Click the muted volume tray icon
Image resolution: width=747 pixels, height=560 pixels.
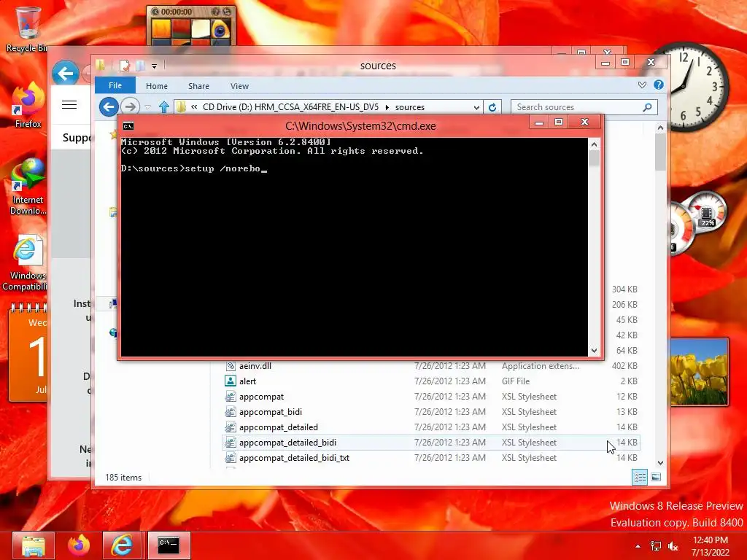pyautogui.click(x=673, y=545)
